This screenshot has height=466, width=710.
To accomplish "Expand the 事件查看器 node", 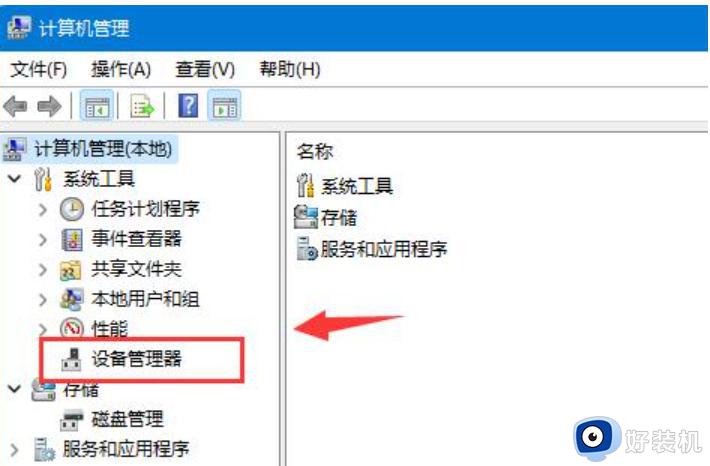I will coord(43,239).
